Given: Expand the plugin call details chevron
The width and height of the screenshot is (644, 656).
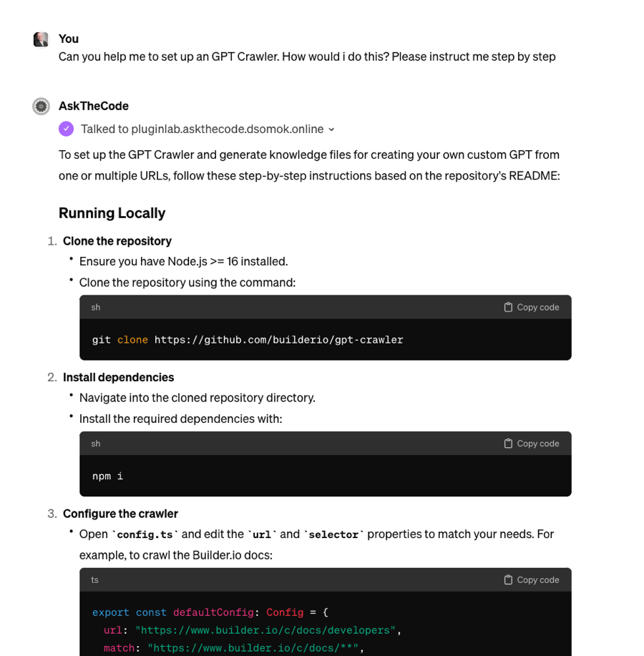Looking at the screenshot, I should coord(331,129).
